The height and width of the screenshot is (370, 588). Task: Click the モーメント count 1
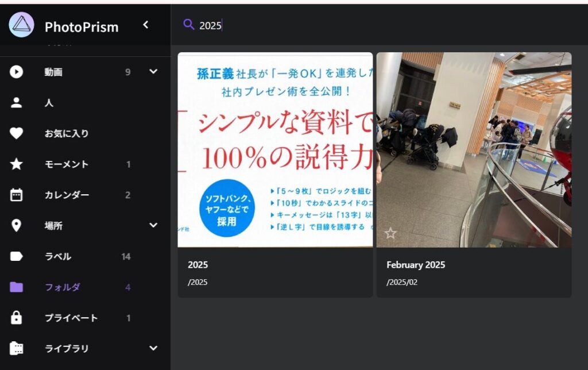pyautogui.click(x=128, y=164)
